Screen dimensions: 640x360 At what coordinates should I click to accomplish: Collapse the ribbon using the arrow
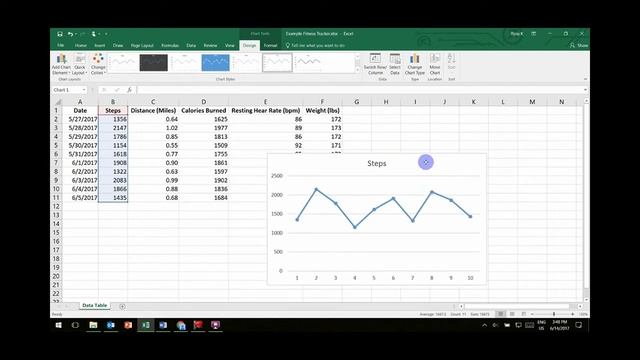coord(585,79)
